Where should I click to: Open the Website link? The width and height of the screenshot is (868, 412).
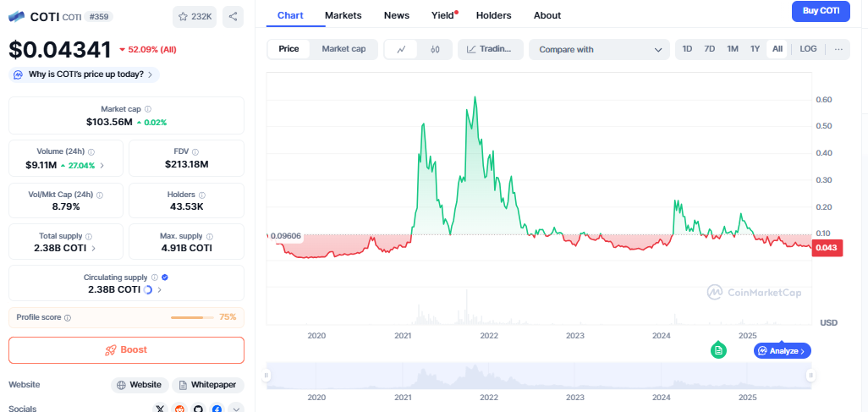140,385
